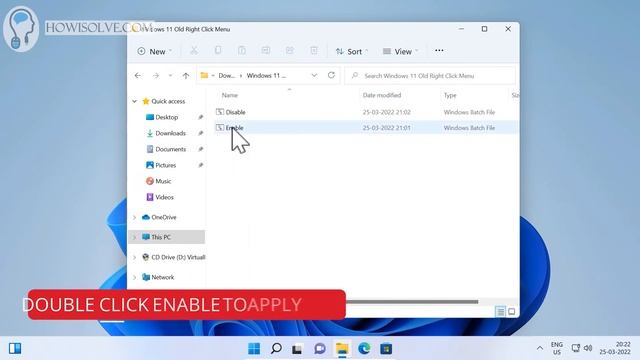Open recent locations dropdown arrow
The height and width of the screenshot is (360, 640).
click(x=170, y=76)
